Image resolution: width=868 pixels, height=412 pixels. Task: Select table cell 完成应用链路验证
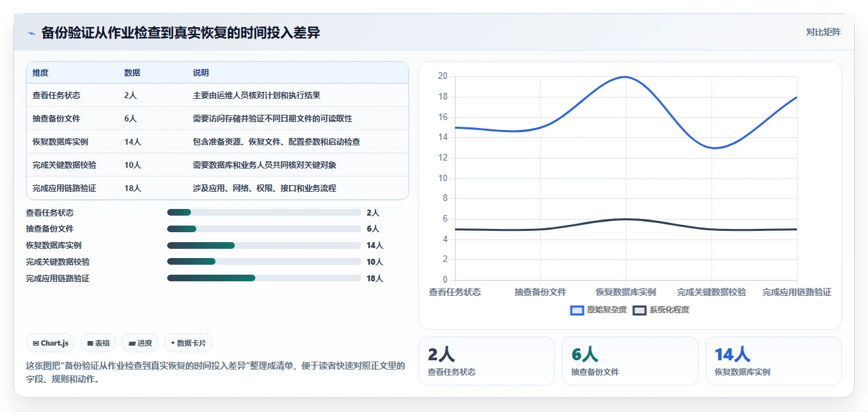64,188
